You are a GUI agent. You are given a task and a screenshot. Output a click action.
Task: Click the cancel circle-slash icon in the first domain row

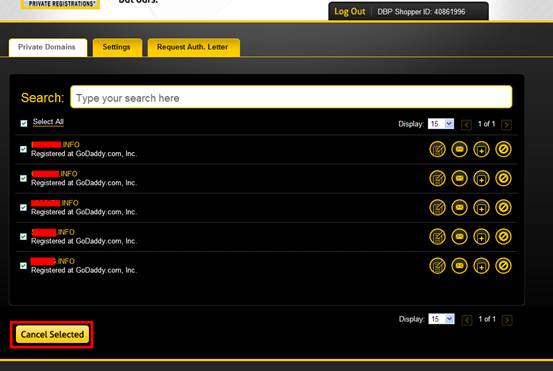503,150
